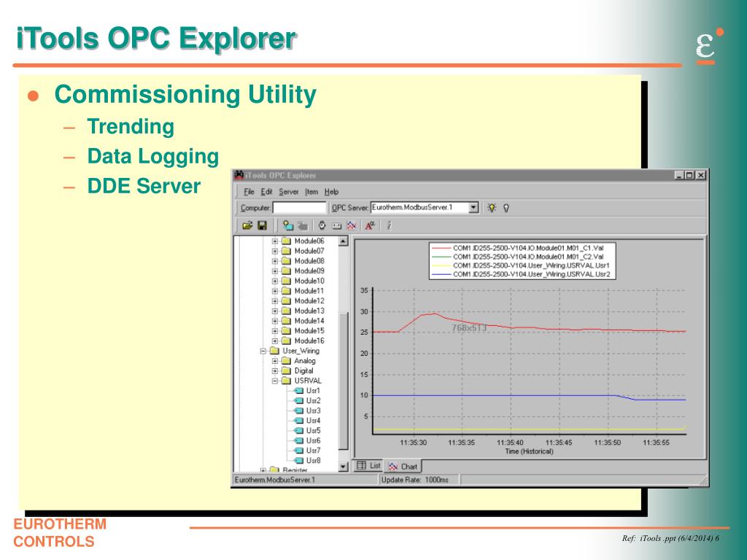The height and width of the screenshot is (560, 747).
Task: Collapse the USRVAL folder node
Action: (275, 381)
